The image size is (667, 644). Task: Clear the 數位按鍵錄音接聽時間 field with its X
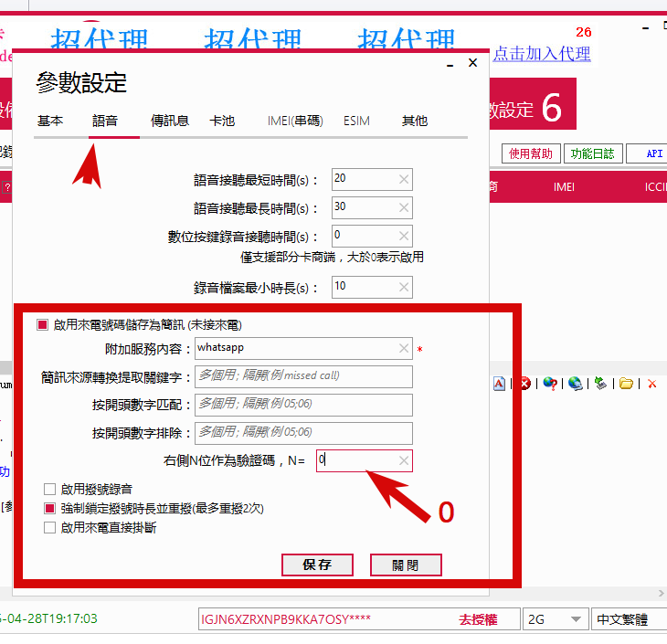tap(404, 236)
